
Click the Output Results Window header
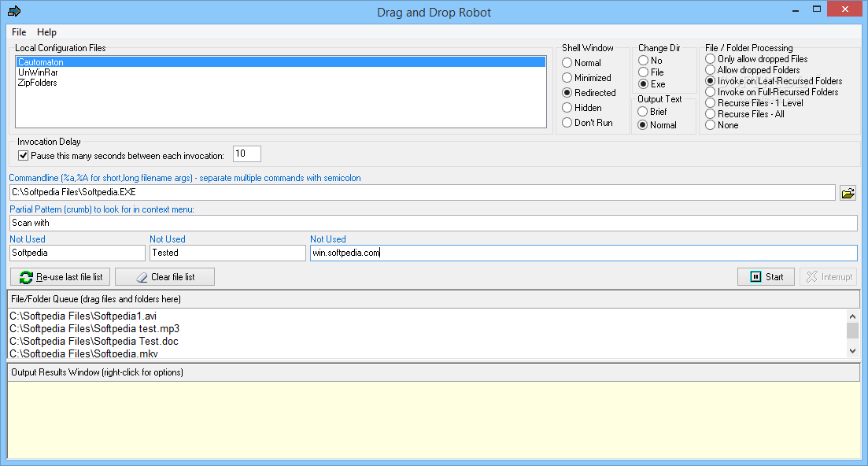coord(434,372)
